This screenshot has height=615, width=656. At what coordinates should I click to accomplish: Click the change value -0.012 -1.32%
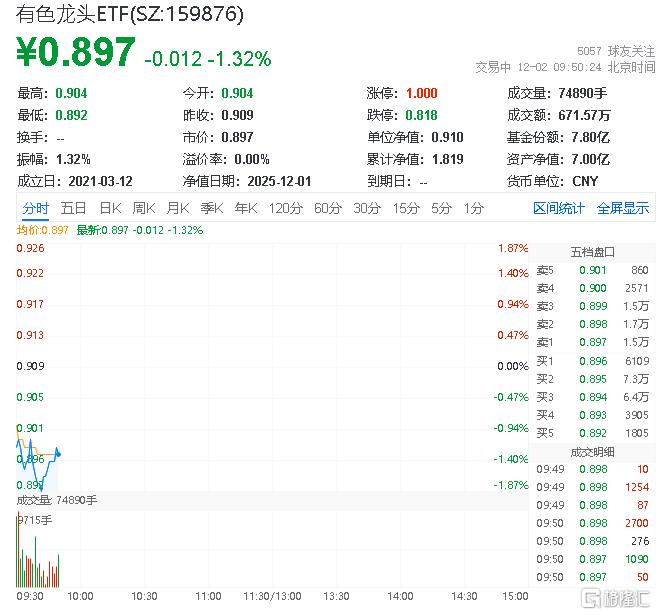click(208, 59)
